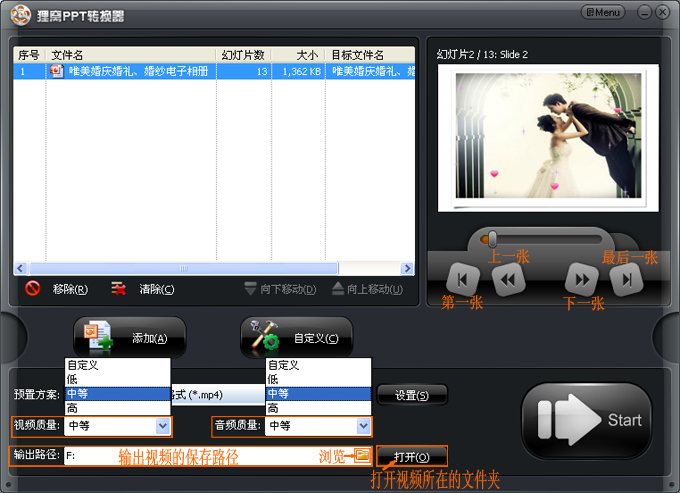Click the clear list (清除) icon
Image resolution: width=680 pixels, height=493 pixels.
[118, 289]
